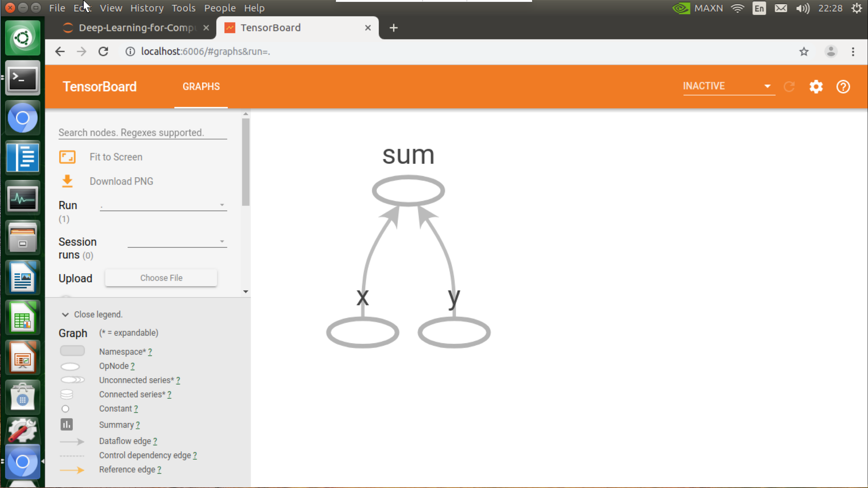Open TensorBoard settings gear
This screenshot has width=868, height=488.
[x=816, y=87]
